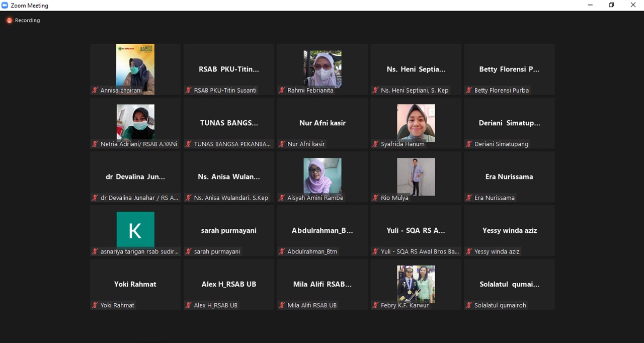Click the large 'Yessy winda aziz' name in tile
The width and height of the screenshot is (644, 343).
[x=510, y=230]
